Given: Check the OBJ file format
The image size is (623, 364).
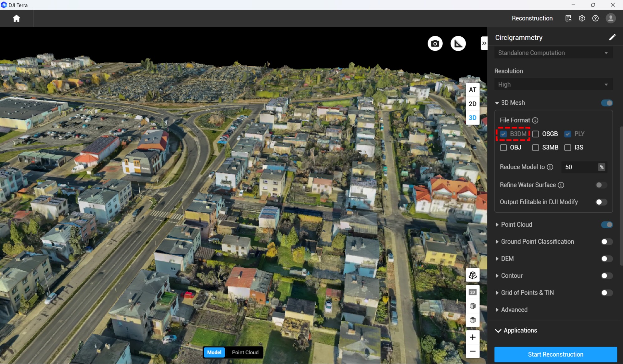Looking at the screenshot, I should (503, 148).
